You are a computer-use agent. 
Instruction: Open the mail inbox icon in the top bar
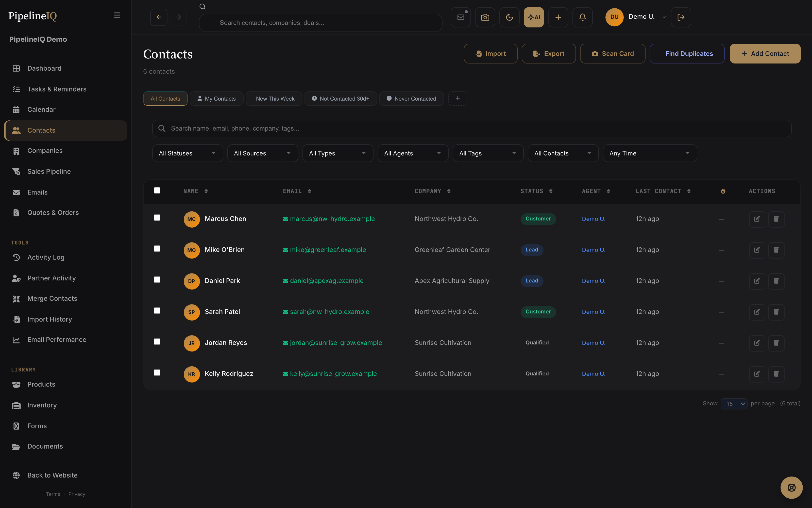pyautogui.click(x=461, y=17)
